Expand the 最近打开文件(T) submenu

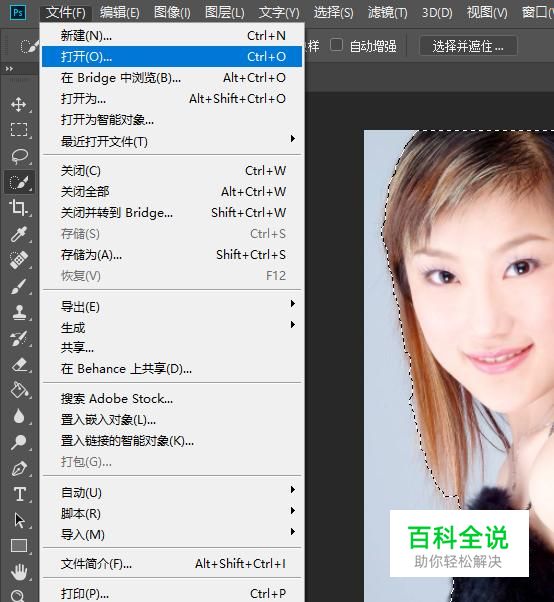(x=172, y=142)
